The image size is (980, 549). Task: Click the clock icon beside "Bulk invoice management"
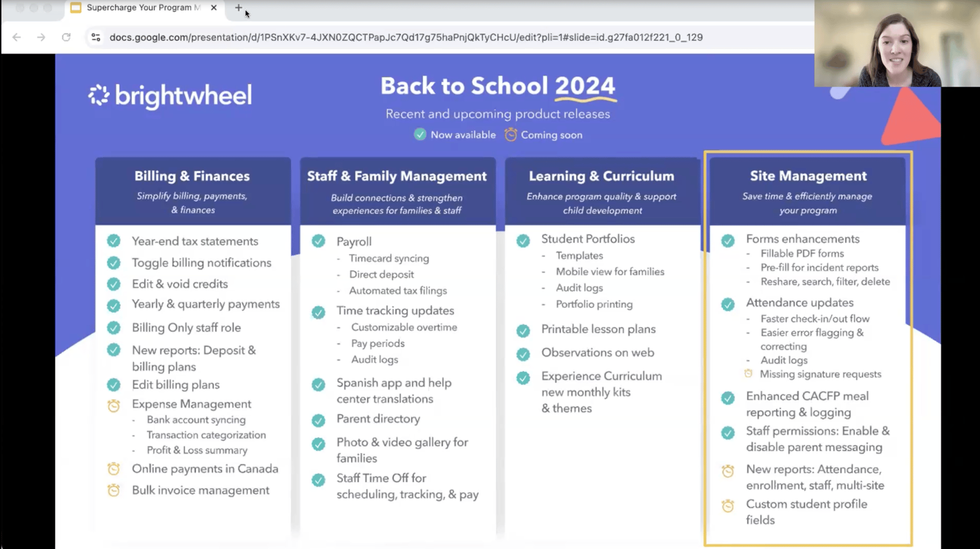[x=114, y=490]
